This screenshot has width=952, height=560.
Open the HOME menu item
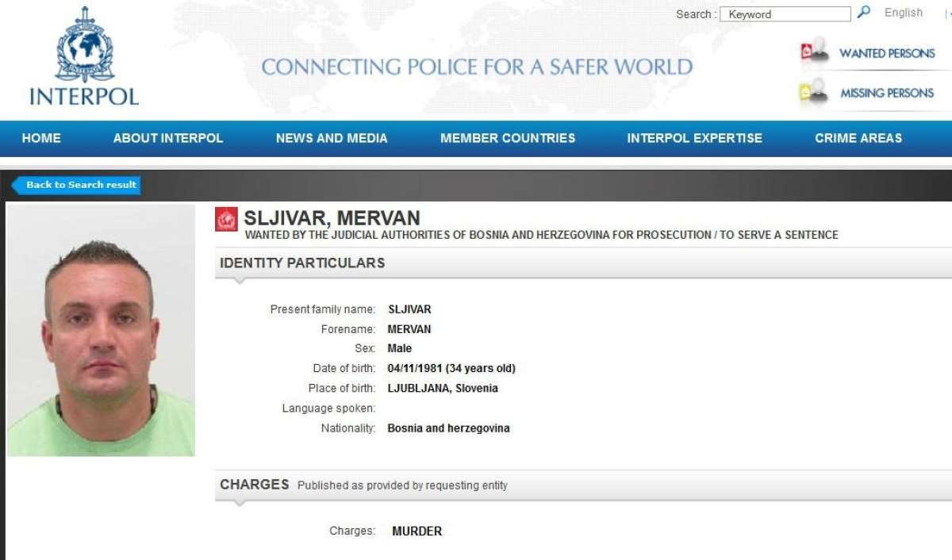(x=41, y=138)
